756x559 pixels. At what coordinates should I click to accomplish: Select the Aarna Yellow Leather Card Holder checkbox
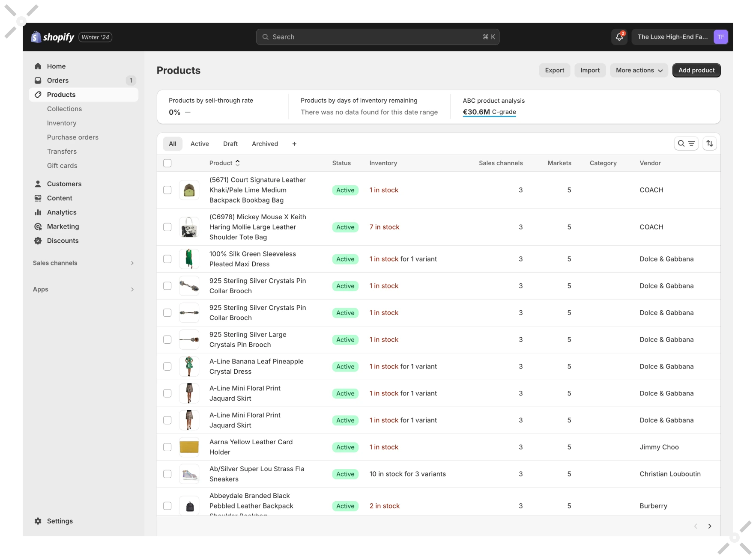point(167,447)
